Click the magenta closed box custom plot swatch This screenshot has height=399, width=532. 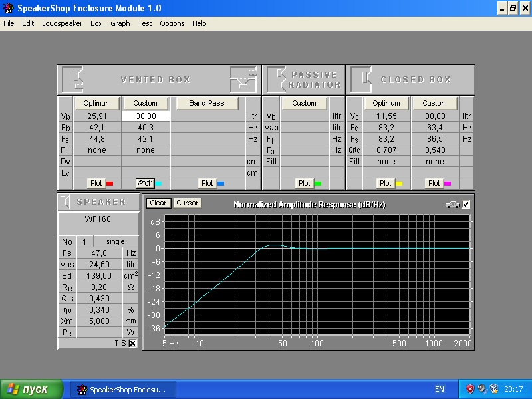click(x=448, y=183)
